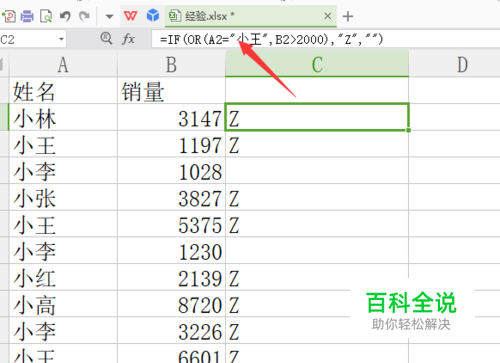Redo the last undone action
Image resolution: width=500 pixels, height=363 pixels.
84,16
